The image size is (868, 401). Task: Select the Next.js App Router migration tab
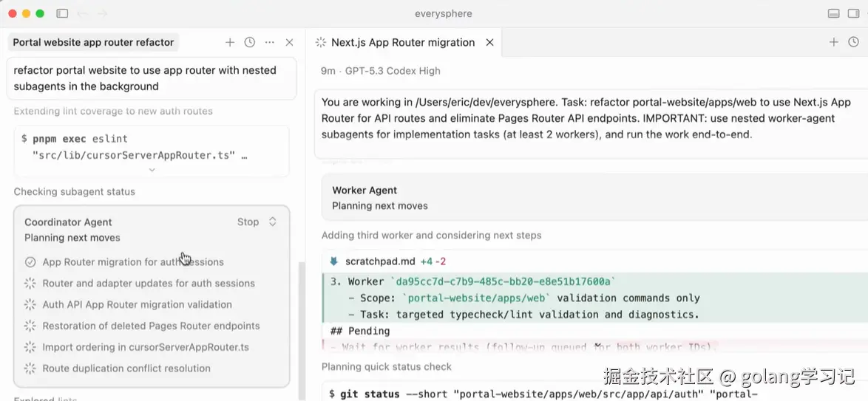click(x=402, y=43)
